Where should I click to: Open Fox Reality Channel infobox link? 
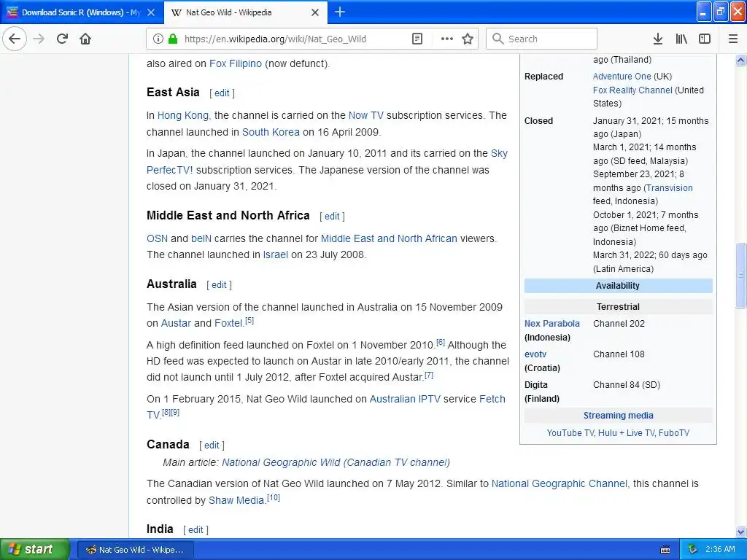[632, 90]
